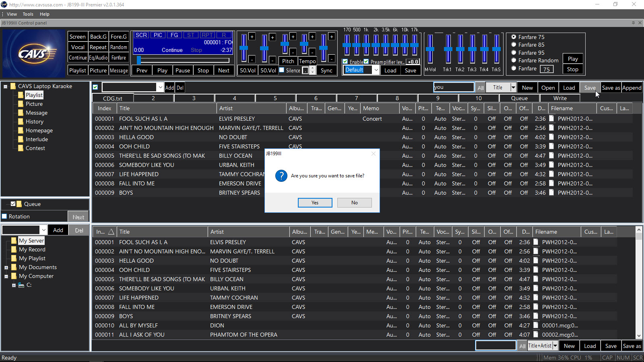Image resolution: width=644 pixels, height=362 pixels.
Task: Increase tempo with the plus button
Action: [312, 37]
